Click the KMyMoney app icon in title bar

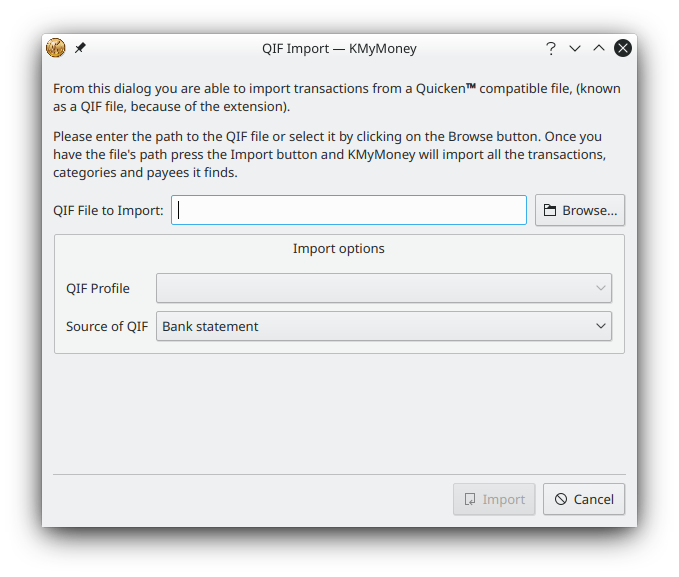[56, 48]
